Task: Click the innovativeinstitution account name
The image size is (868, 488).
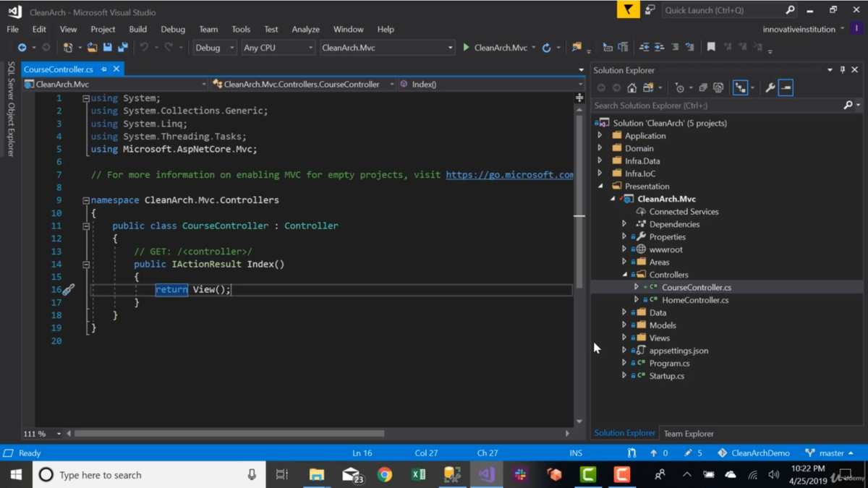Action: [x=799, y=30]
